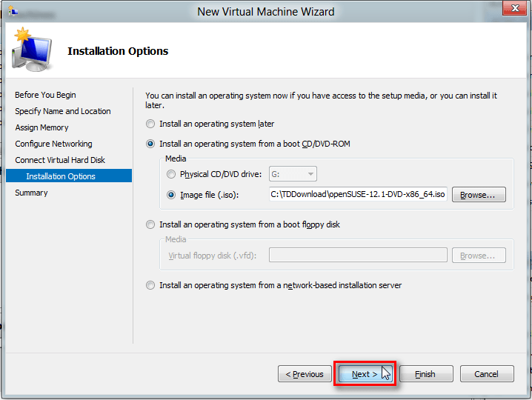Screen dimensions: 532x400
Task: Click Browse for the ISO image file
Action: tap(482, 195)
